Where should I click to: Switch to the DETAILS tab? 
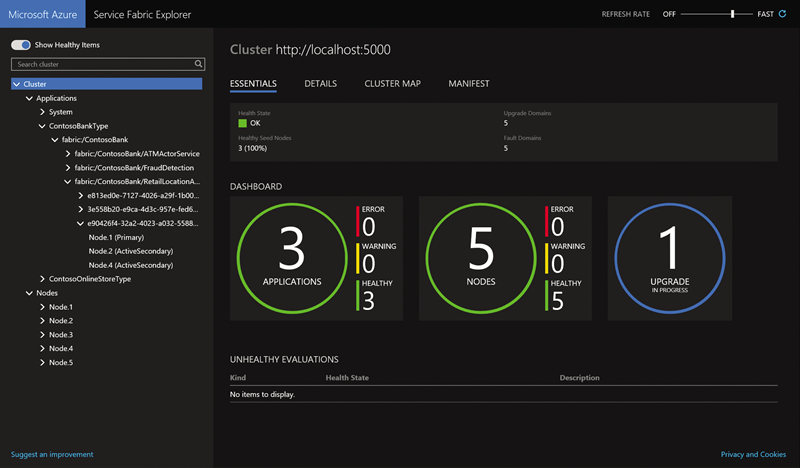coord(320,84)
